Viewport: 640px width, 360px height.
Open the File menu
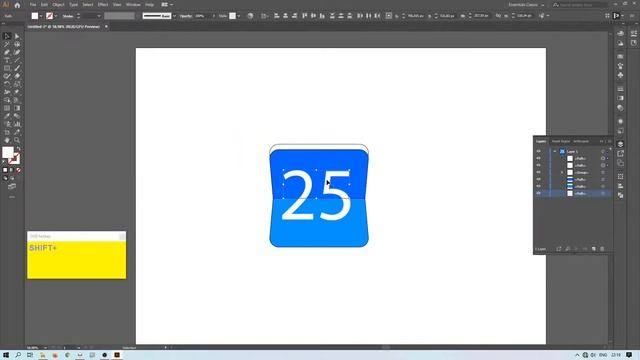tap(33, 5)
